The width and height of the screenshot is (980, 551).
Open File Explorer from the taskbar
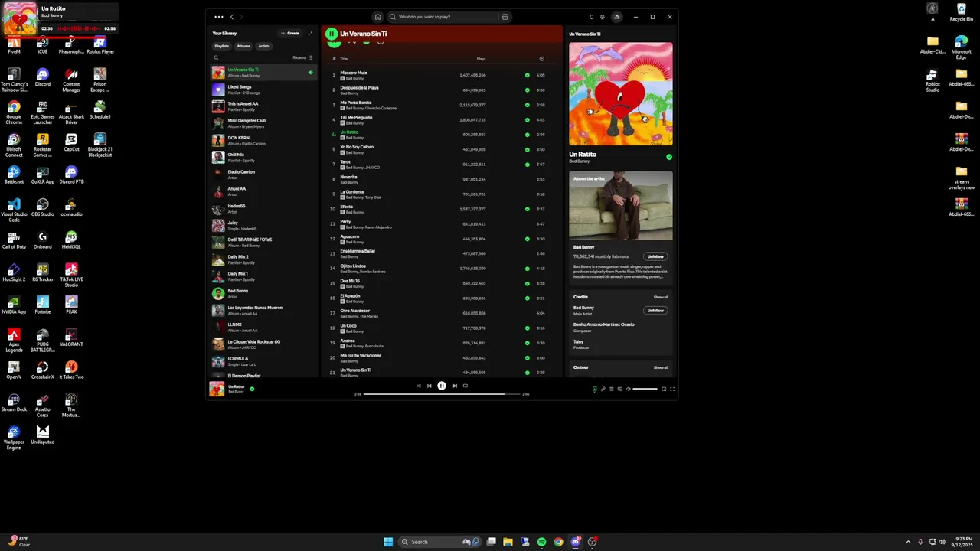click(x=508, y=542)
